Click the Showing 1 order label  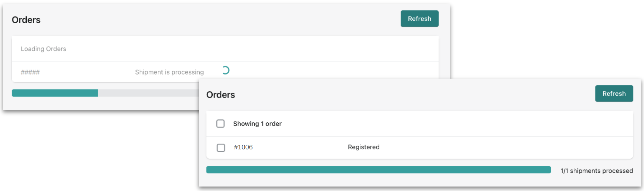[257, 124]
